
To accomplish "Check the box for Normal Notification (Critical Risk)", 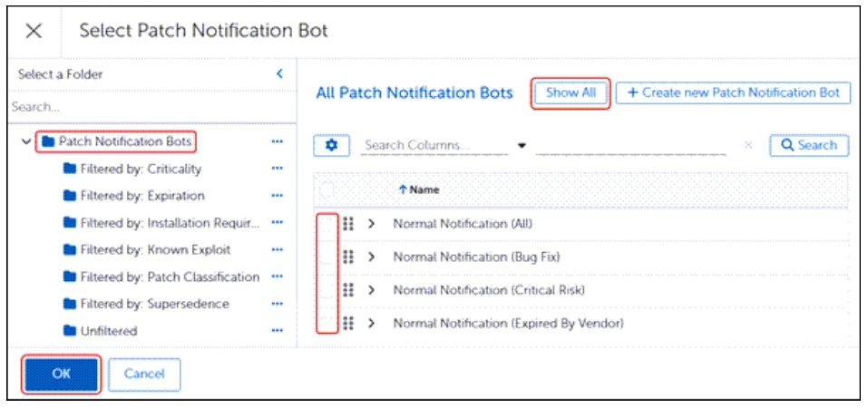I will [327, 291].
